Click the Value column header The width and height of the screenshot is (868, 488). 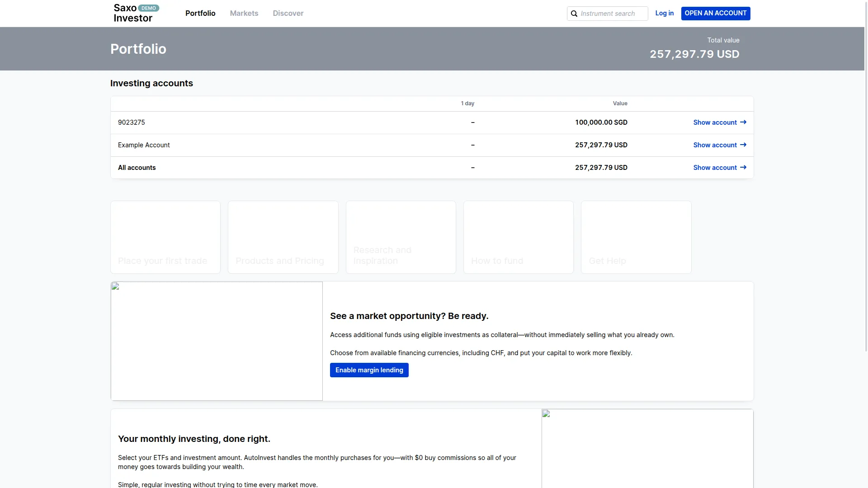pyautogui.click(x=620, y=103)
